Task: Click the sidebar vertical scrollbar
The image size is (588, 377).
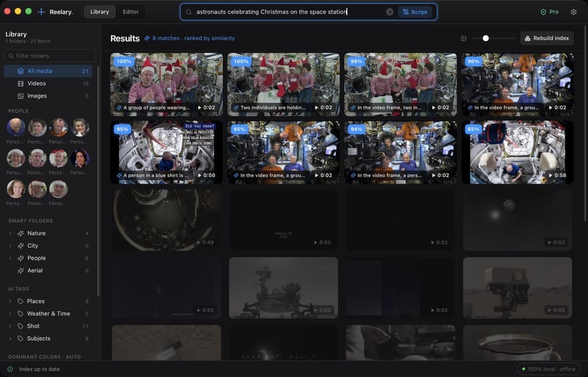Action: pos(98,180)
